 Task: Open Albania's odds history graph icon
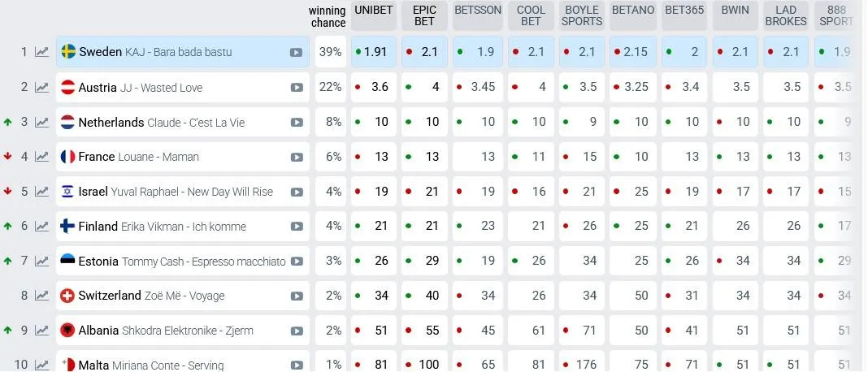pyautogui.click(x=41, y=331)
